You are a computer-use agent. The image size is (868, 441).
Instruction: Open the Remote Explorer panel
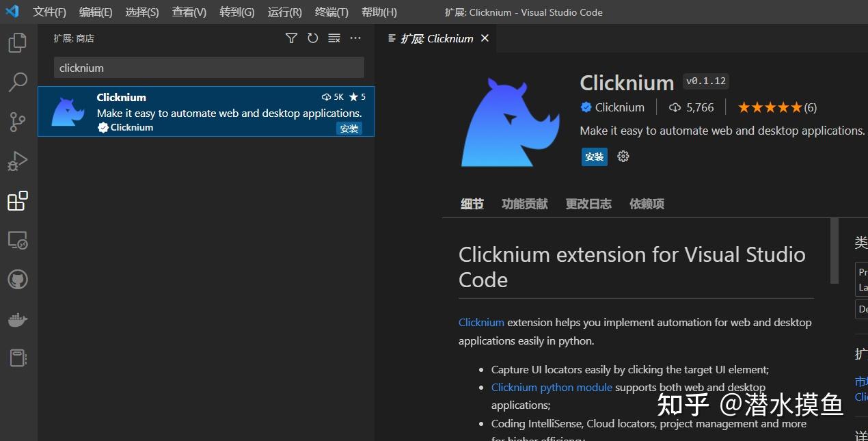click(x=17, y=240)
